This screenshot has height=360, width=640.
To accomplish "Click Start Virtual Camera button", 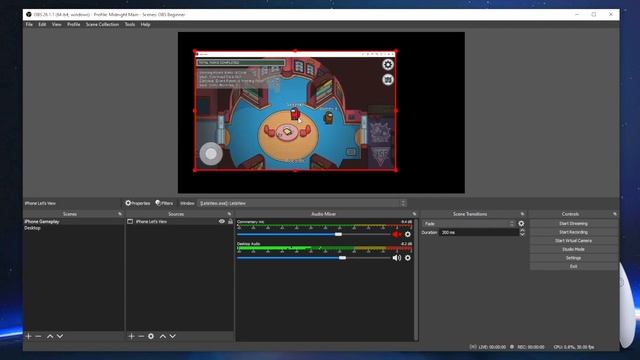I will click(573, 241).
